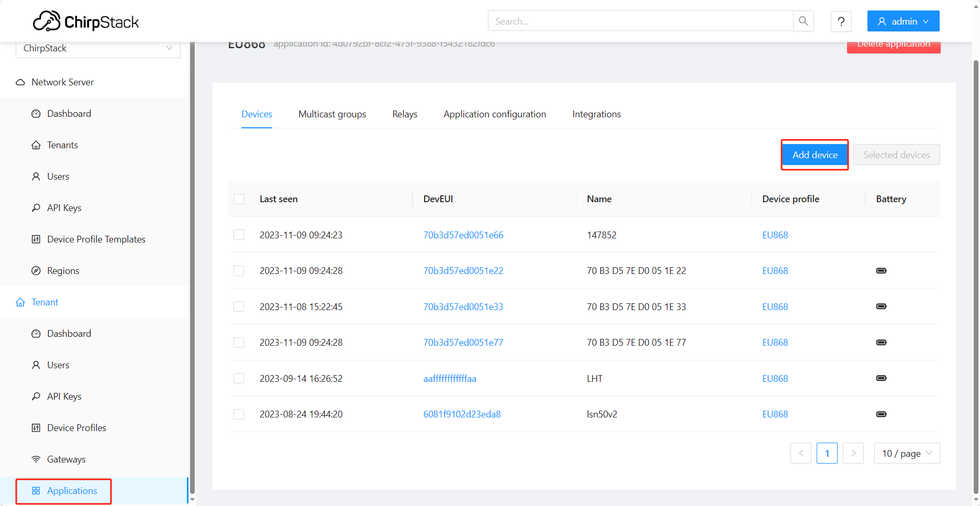980x506 pixels.
Task: Open DevEUI link 70b3d57ed0051e22
Action: (x=463, y=271)
